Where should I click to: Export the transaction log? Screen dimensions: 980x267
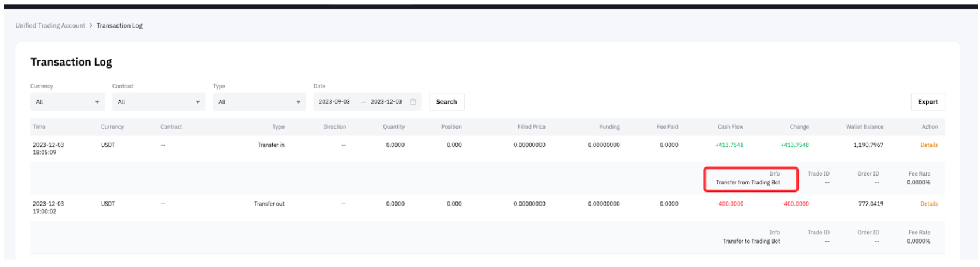[x=927, y=102]
